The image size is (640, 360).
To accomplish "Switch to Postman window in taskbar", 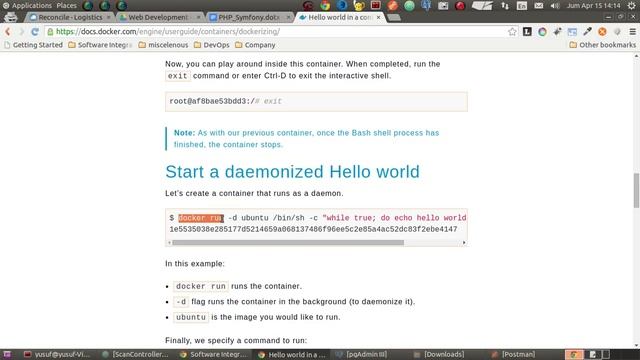I will [513, 354].
